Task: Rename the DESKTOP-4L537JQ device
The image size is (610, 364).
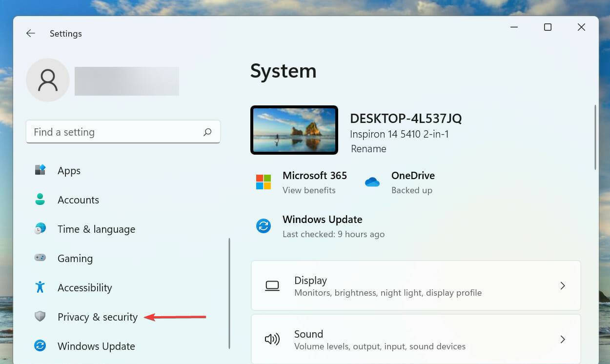Action: (368, 148)
